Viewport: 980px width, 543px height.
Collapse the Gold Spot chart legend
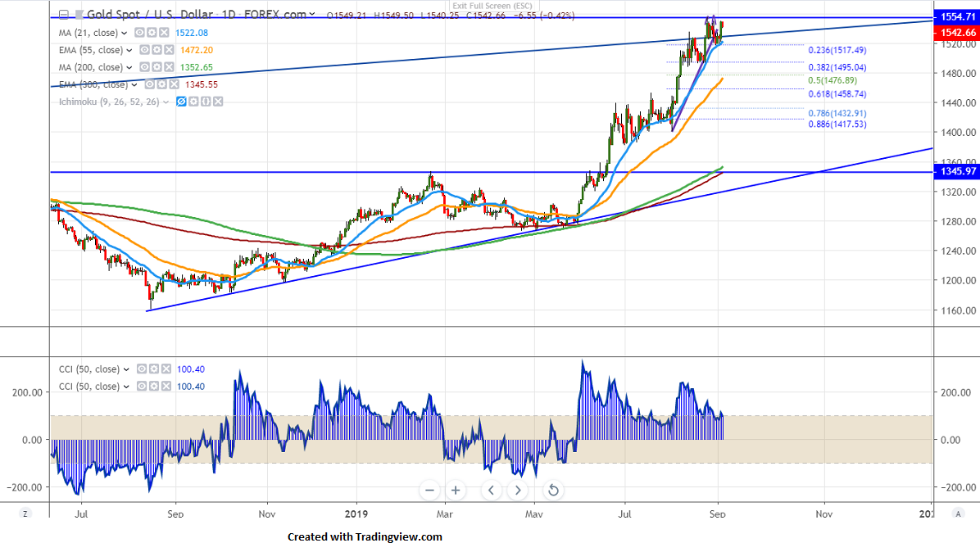click(64, 15)
